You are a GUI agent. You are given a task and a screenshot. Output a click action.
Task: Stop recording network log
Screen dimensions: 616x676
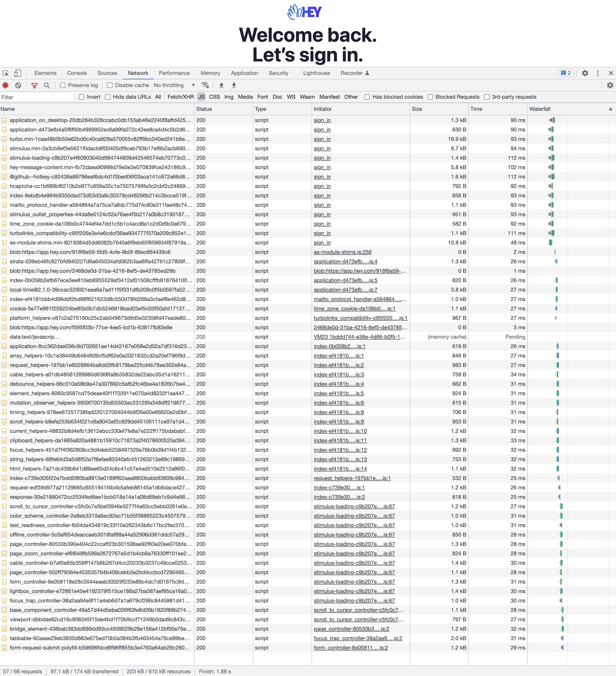point(6,85)
